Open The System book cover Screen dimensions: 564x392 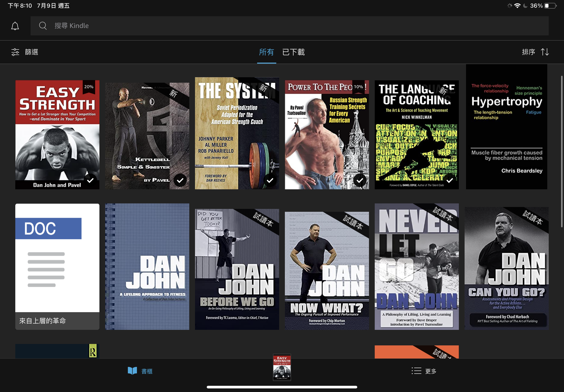click(x=237, y=133)
